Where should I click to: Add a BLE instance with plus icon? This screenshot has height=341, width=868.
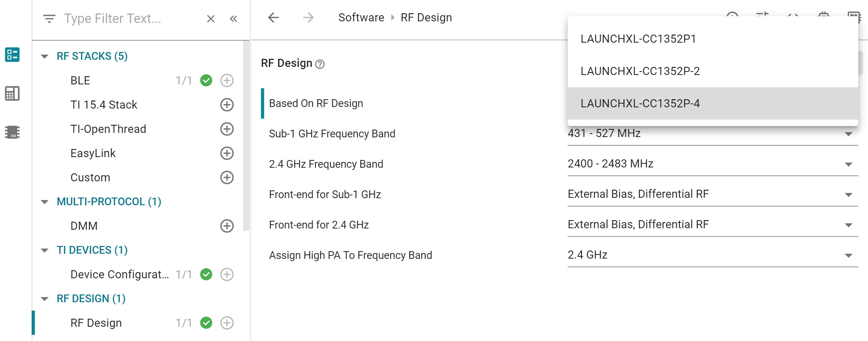click(227, 80)
